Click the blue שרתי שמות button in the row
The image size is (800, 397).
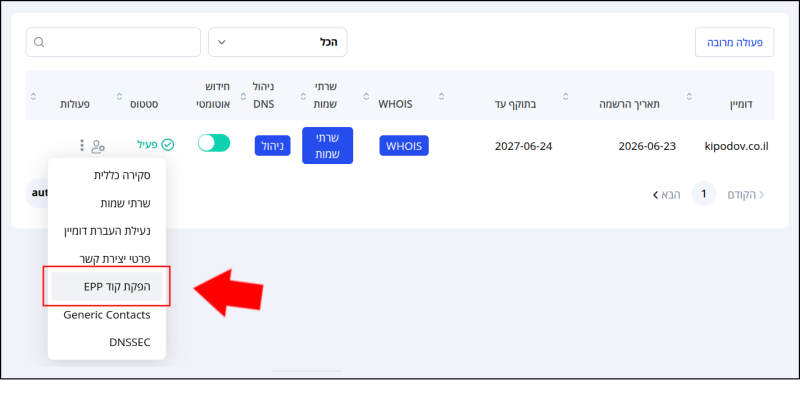[x=328, y=145]
